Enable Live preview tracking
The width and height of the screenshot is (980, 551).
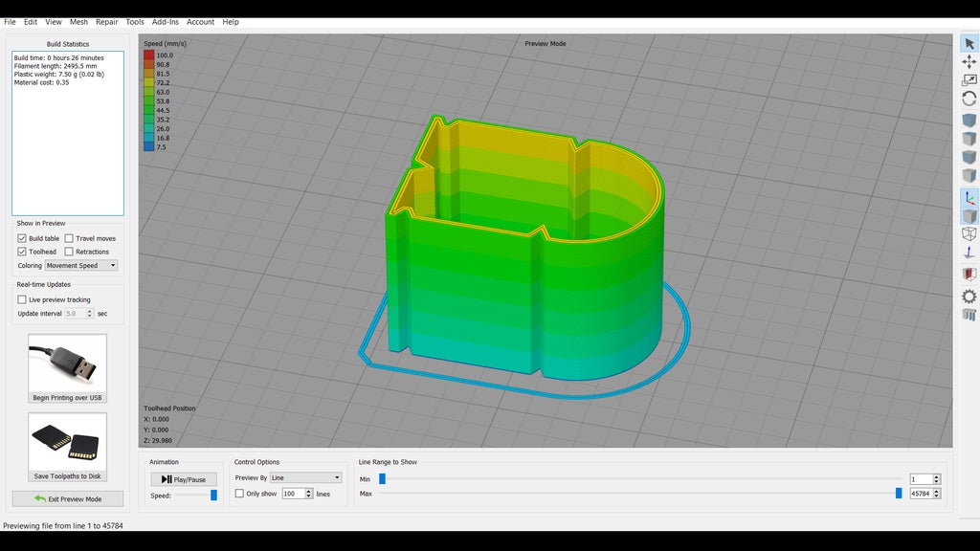coord(22,299)
